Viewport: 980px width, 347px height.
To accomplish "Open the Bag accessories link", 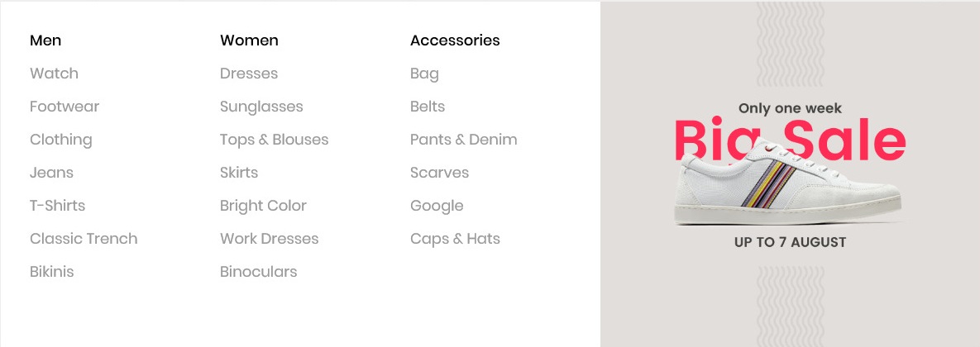I will click(424, 74).
